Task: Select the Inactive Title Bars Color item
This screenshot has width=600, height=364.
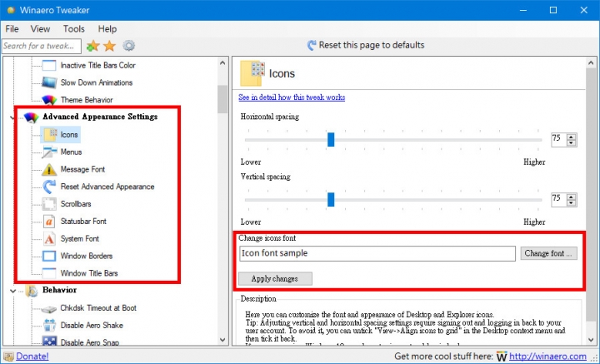Action: tap(98, 65)
